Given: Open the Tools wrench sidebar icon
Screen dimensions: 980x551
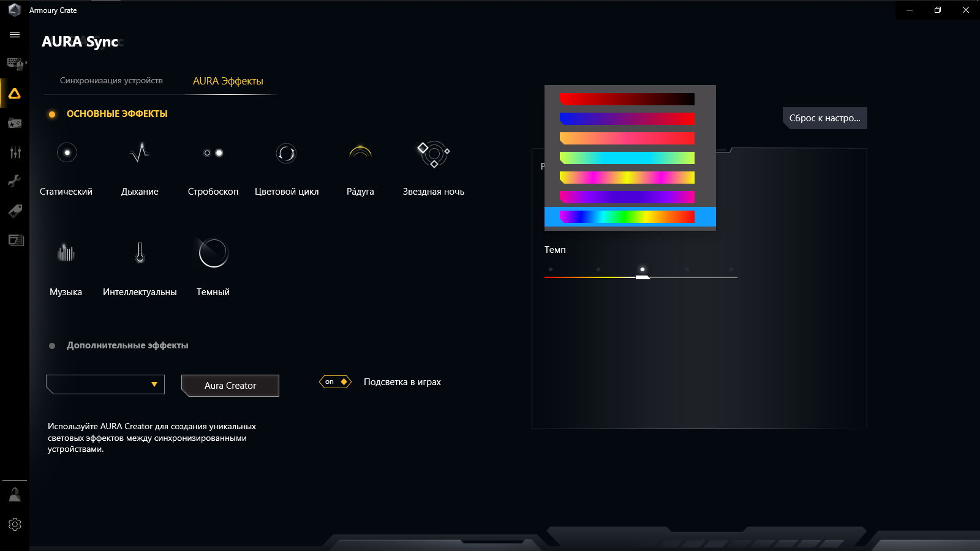Looking at the screenshot, I should [15, 181].
